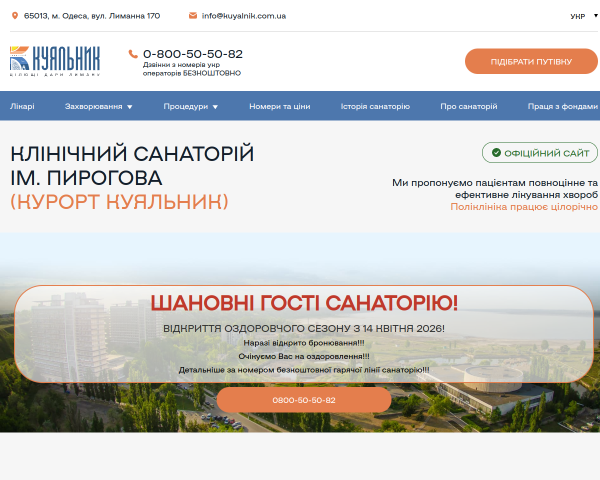Click the header phone number 0-800-50-50-82
This screenshot has height=480, width=600.
point(193,54)
